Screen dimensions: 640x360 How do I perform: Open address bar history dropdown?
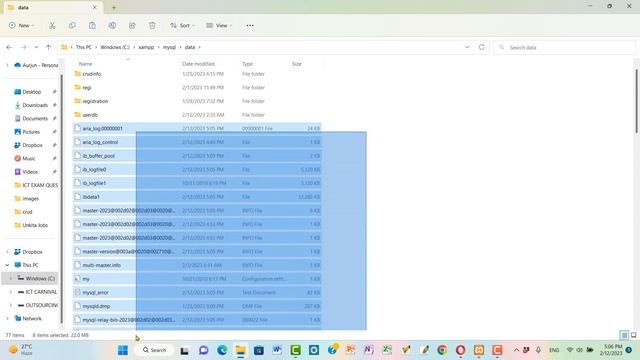point(467,47)
